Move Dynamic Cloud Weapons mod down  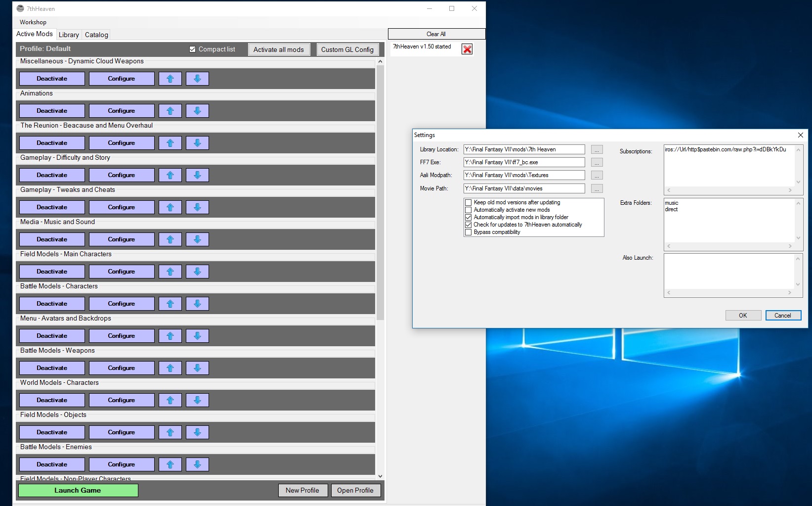[x=197, y=79]
